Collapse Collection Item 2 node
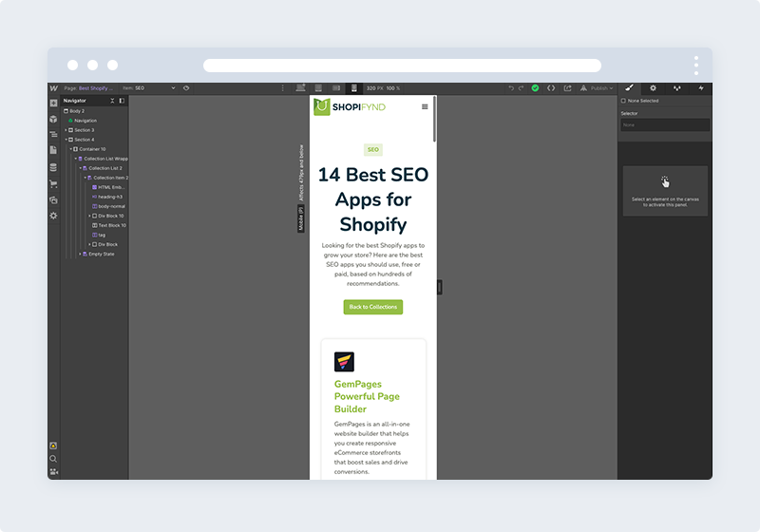The image size is (760, 532). 85,178
